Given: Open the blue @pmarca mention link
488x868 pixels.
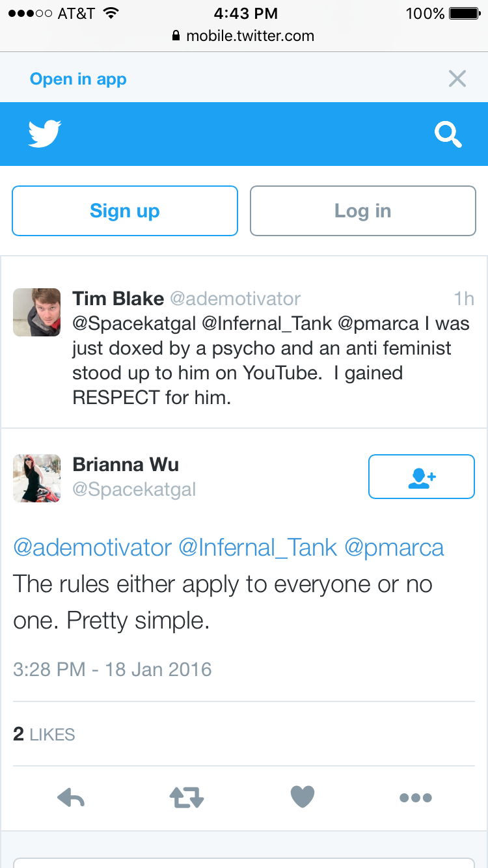Looking at the screenshot, I should click(x=394, y=548).
